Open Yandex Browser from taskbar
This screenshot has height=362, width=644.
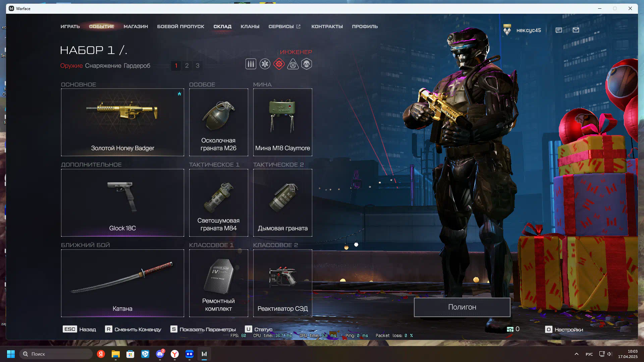175,354
